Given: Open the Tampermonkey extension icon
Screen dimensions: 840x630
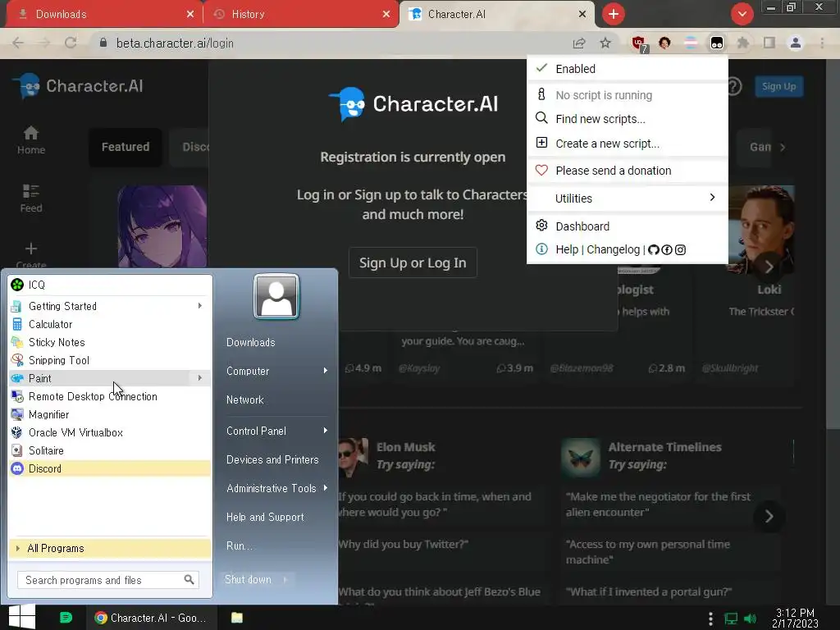Looking at the screenshot, I should click(716, 43).
